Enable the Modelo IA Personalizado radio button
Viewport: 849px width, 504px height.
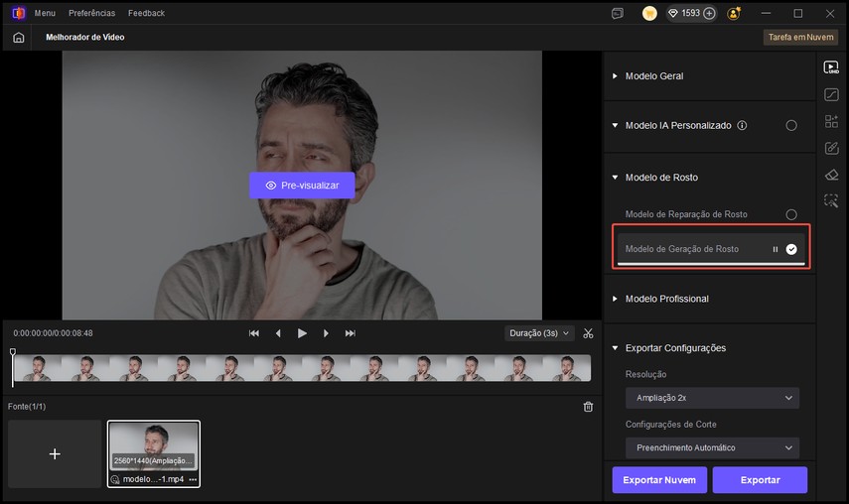791,126
